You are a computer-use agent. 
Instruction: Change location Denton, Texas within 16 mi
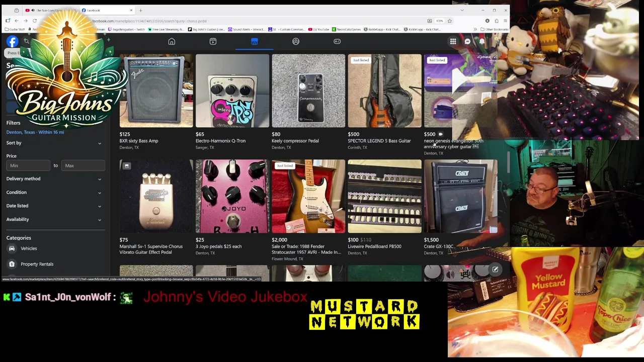35,132
